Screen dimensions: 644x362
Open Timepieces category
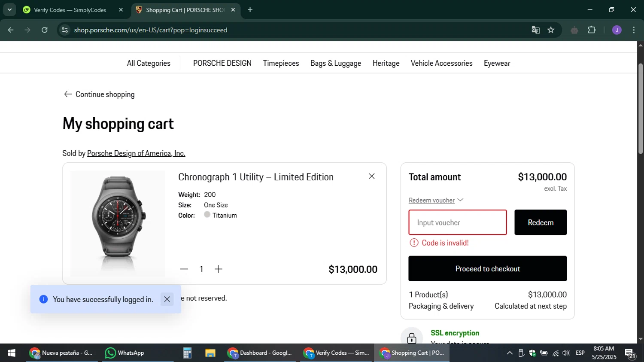pos(281,63)
